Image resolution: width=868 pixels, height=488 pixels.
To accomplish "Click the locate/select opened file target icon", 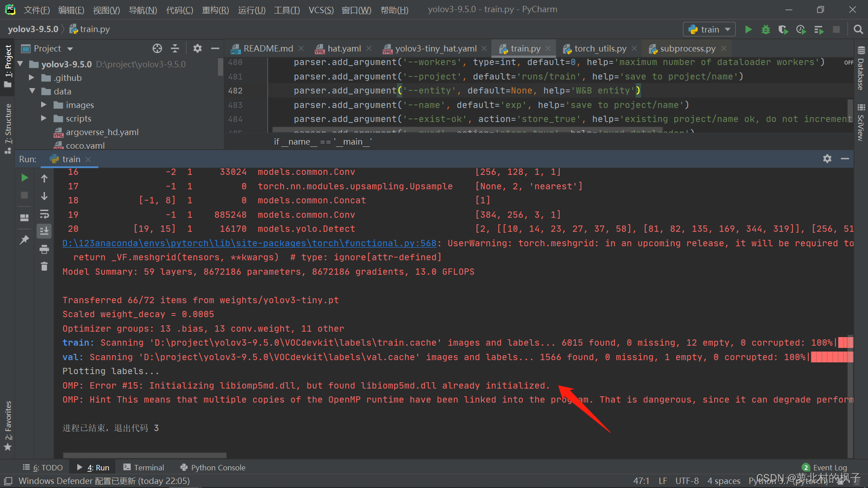I will [157, 48].
